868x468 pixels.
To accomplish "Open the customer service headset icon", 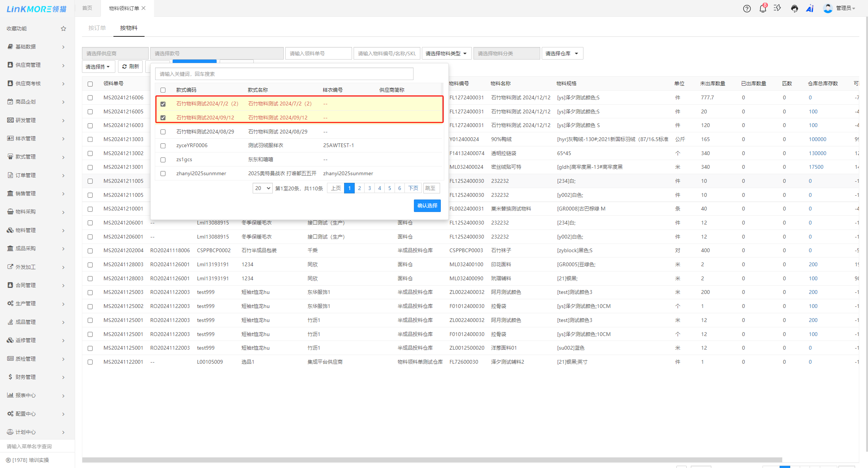I will coord(794,8).
